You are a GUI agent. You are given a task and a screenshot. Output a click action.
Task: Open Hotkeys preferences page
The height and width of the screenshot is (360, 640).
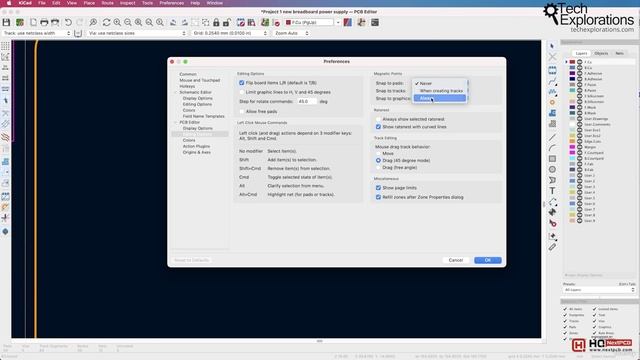click(187, 87)
